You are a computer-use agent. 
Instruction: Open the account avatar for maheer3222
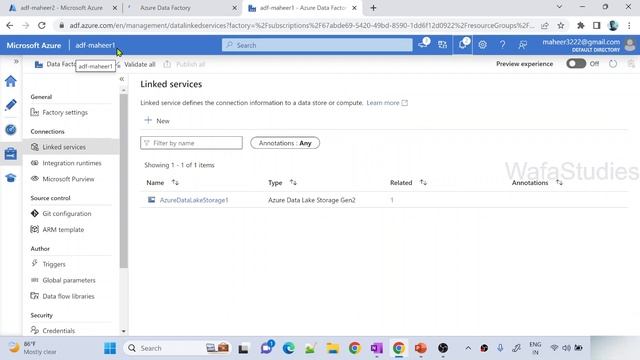(630, 44)
